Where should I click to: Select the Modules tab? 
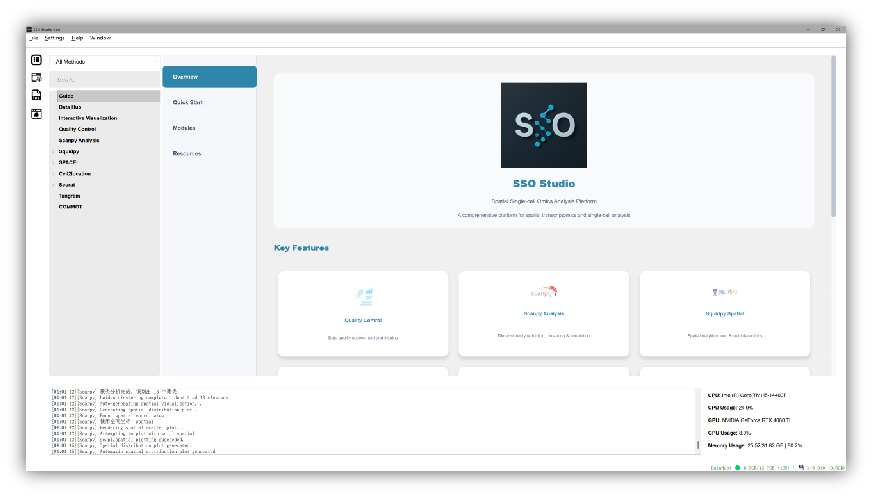184,128
